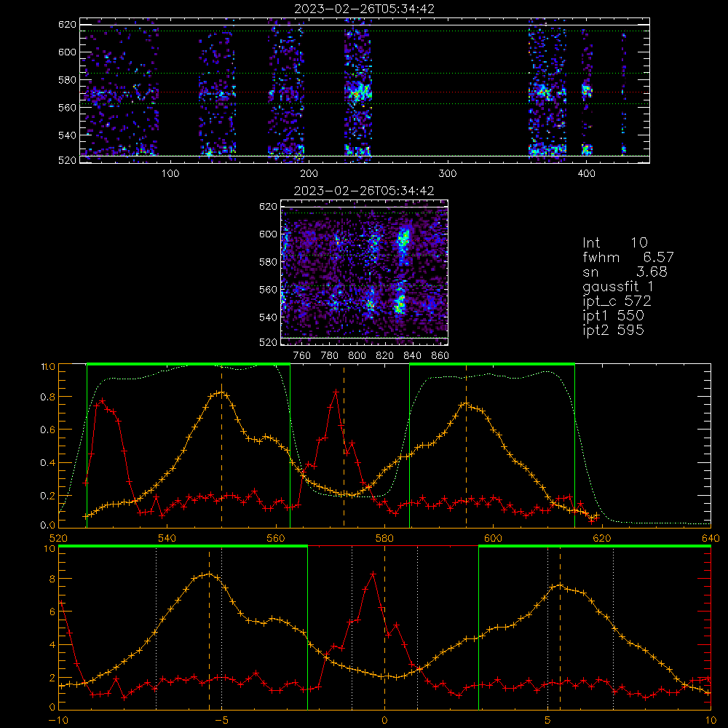Click x-axis label -5 of bottom plot
Viewport: 728px width, 728px height.
[x=221, y=721]
